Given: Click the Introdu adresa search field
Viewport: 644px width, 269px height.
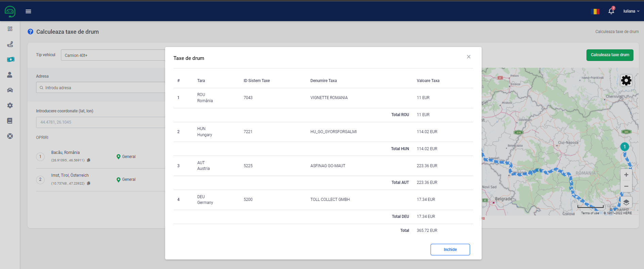Looking at the screenshot, I should (102, 88).
